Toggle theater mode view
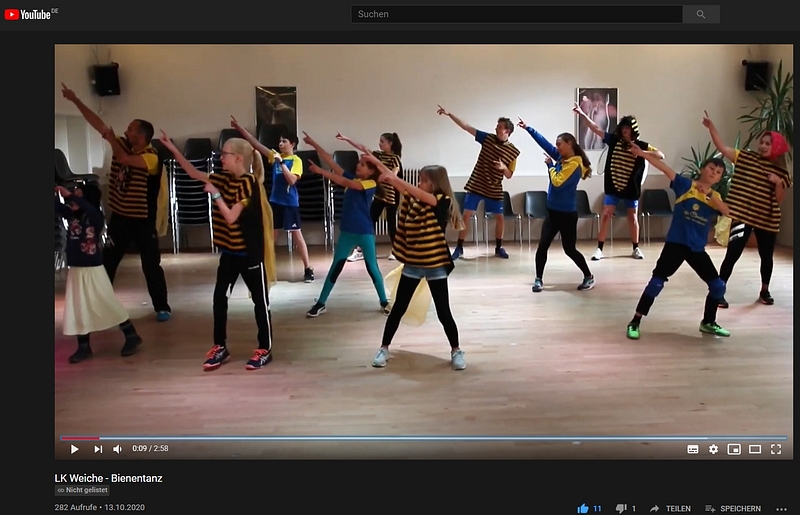The image size is (800, 515). (x=755, y=449)
